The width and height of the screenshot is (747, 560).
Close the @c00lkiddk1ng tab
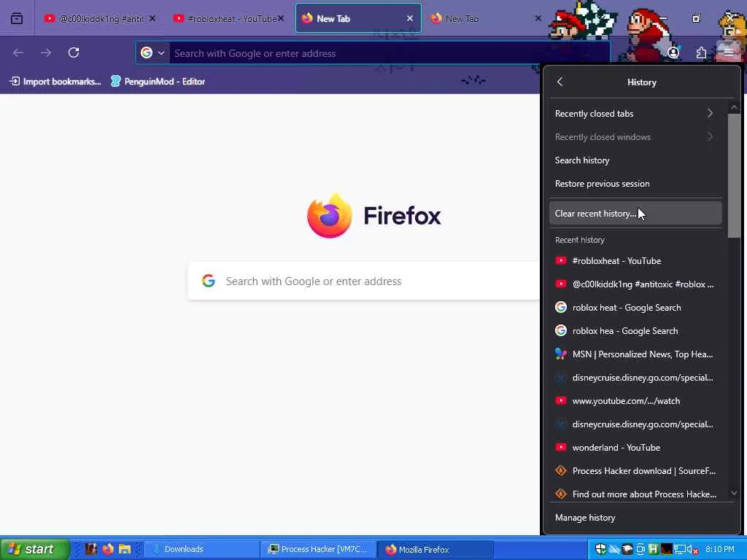[x=152, y=18]
